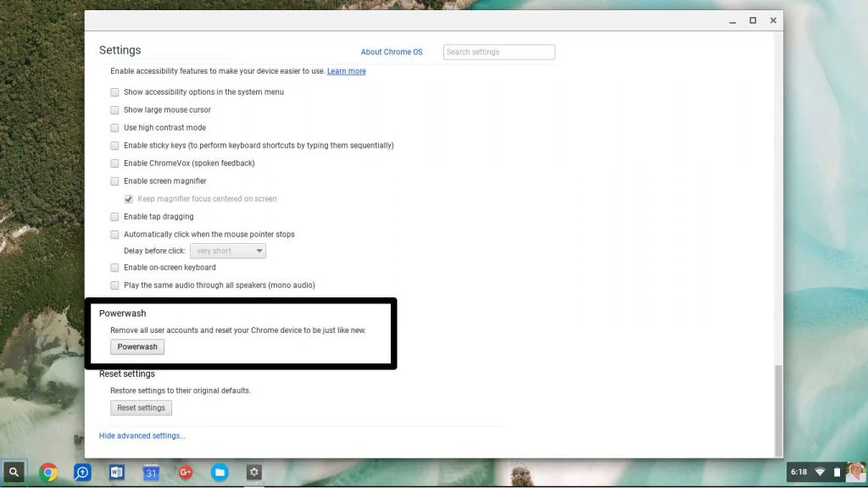This screenshot has width=868, height=488.
Task: Launch the Settings app from the shelf
Action: [253, 472]
